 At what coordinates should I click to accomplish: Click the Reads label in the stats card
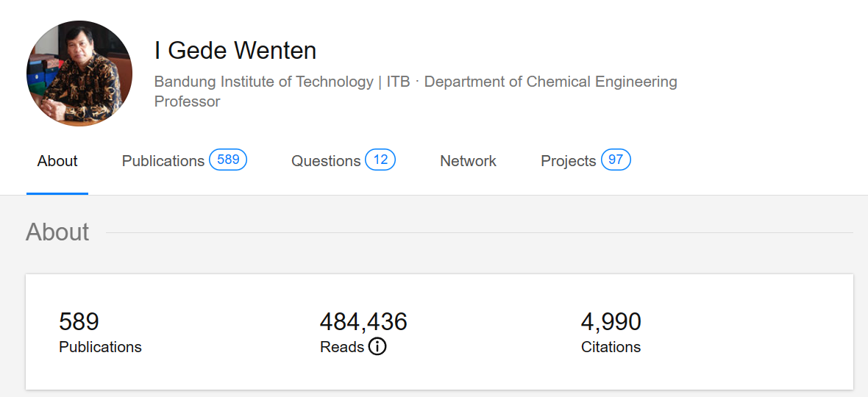(x=342, y=347)
